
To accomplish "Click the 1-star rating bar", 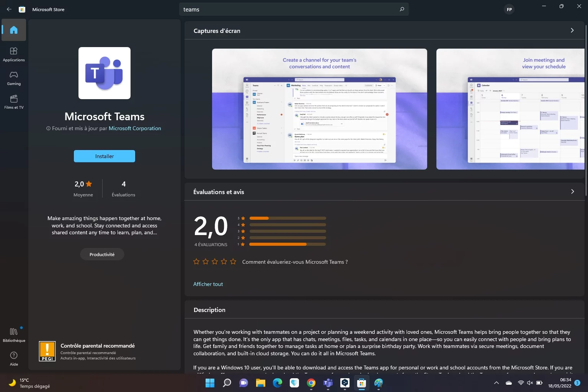I will click(287, 244).
